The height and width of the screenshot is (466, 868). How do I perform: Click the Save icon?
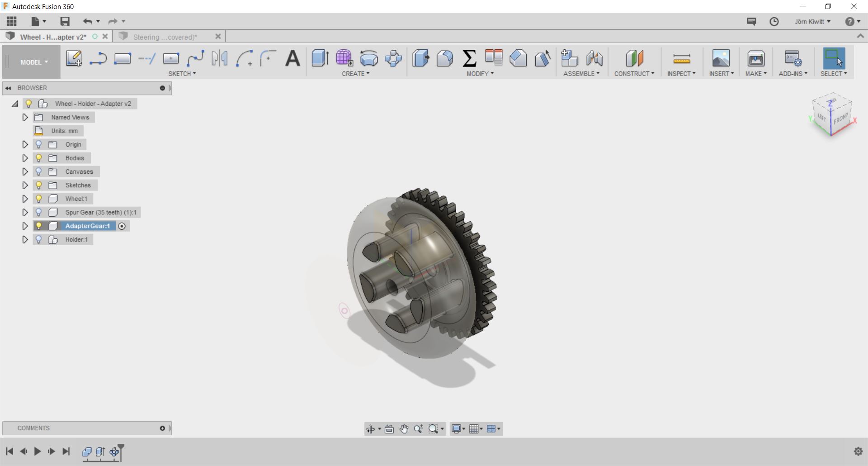65,21
